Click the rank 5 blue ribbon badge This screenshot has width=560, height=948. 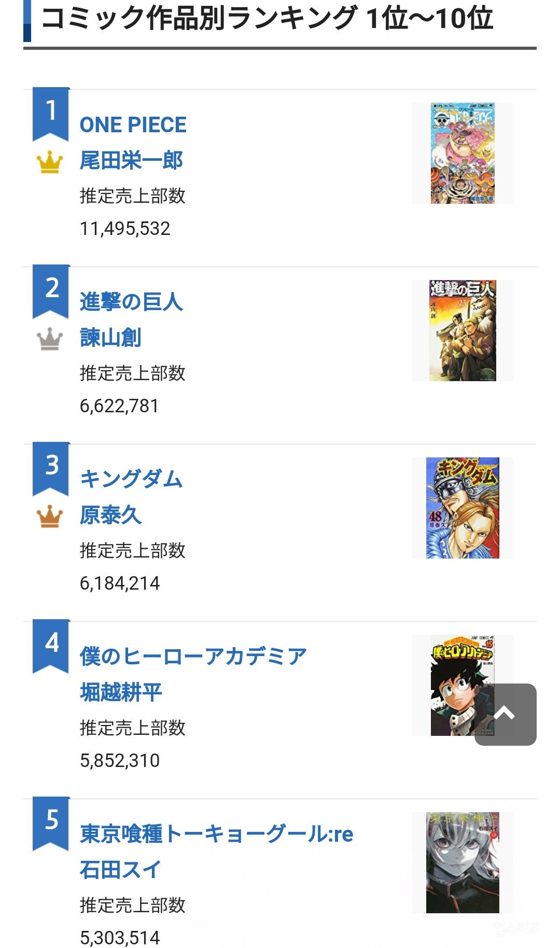click(51, 822)
